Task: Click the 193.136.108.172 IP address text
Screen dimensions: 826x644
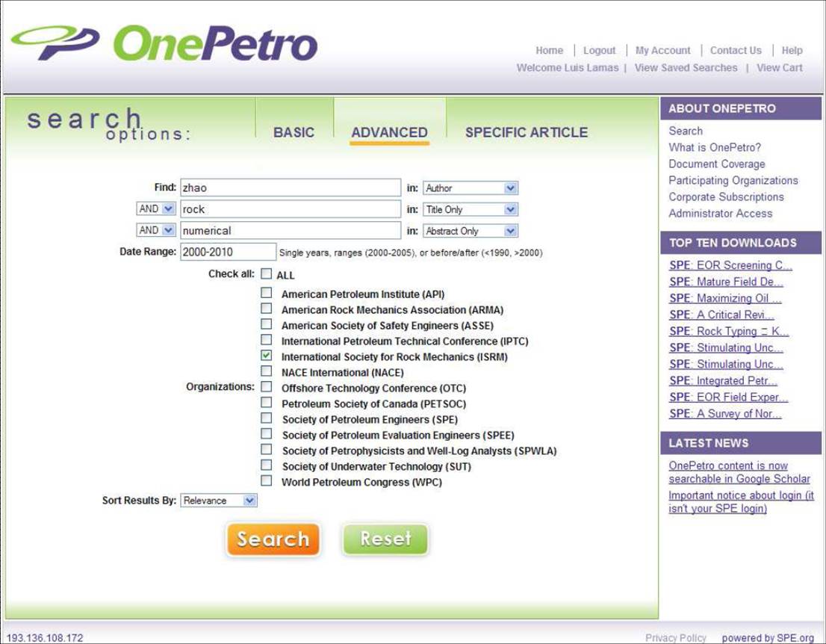Action: tap(45, 638)
